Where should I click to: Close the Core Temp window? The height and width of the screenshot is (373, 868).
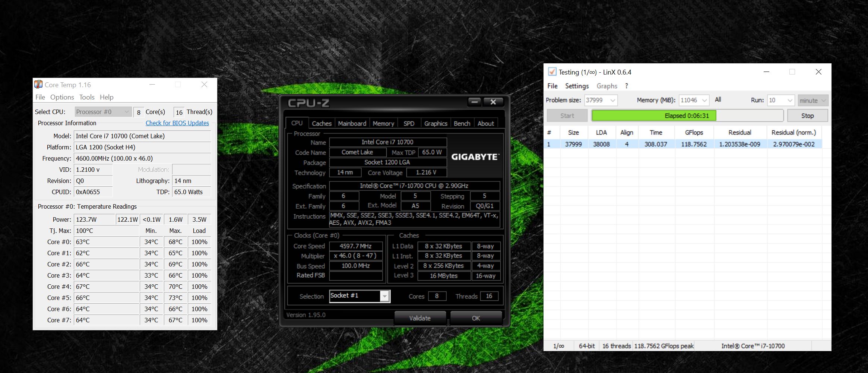204,85
